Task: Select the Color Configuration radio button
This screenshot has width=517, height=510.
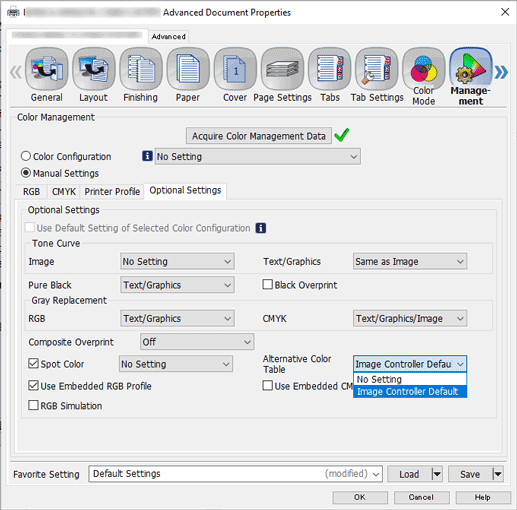Action: point(26,156)
